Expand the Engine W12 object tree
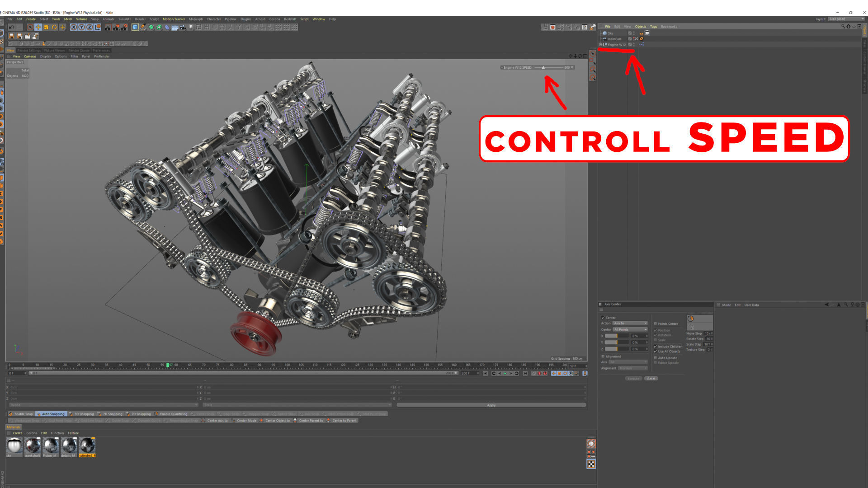Image resolution: width=868 pixels, height=488 pixels. point(600,45)
